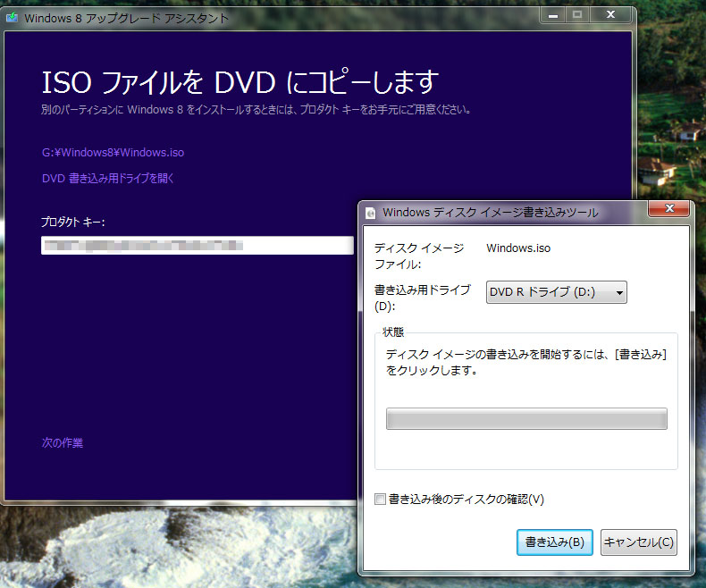The image size is (706, 588).
Task: Click the 別のパーティションに Windows 8 subtitle text
Action: pos(256,109)
